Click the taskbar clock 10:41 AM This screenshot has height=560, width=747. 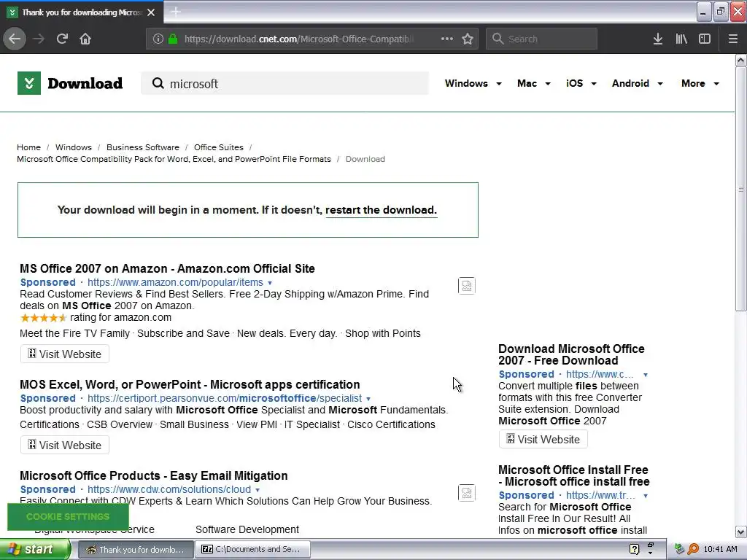coord(720,549)
